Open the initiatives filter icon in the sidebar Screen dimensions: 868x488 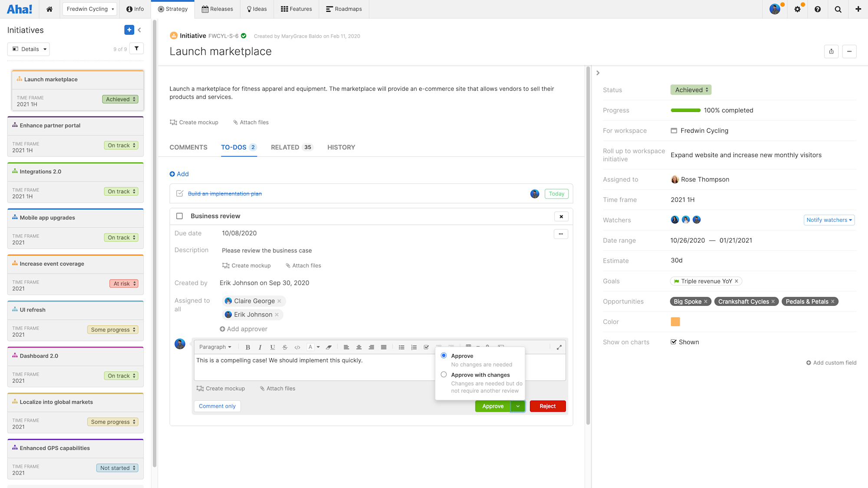click(x=136, y=48)
